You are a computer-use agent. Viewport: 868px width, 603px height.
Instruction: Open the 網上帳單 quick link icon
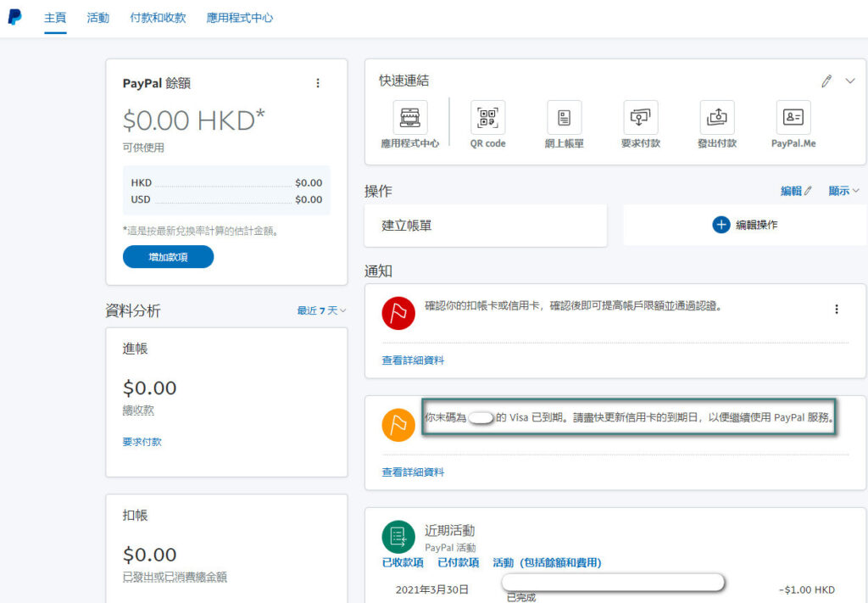coord(564,117)
